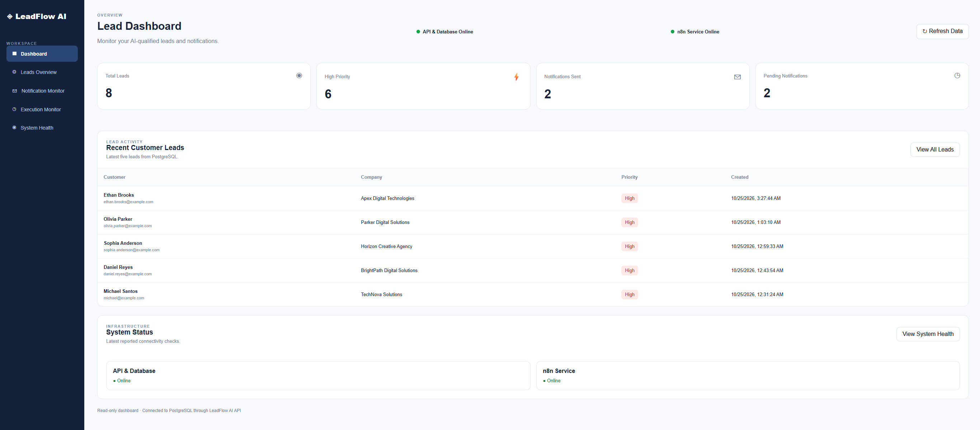Viewport: 980px width, 430px height.
Task: Go to Notification Monitor page
Action: pyautogui.click(x=42, y=90)
